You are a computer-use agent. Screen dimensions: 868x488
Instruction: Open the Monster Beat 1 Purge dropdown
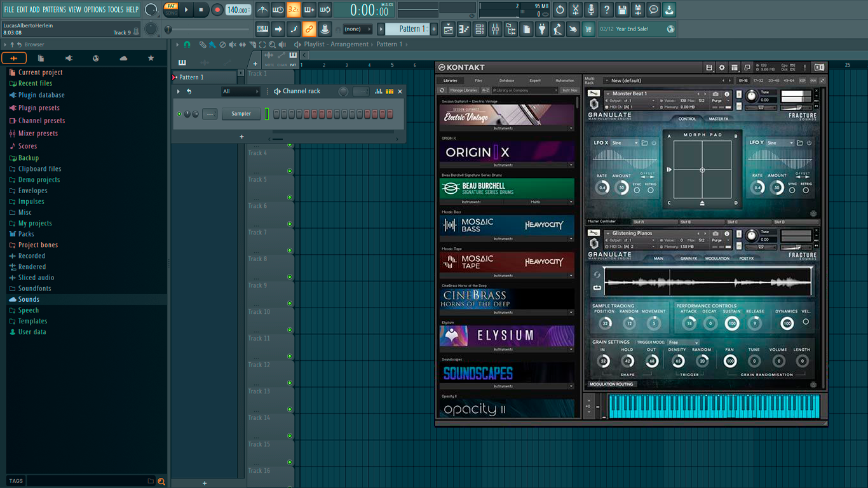719,100
